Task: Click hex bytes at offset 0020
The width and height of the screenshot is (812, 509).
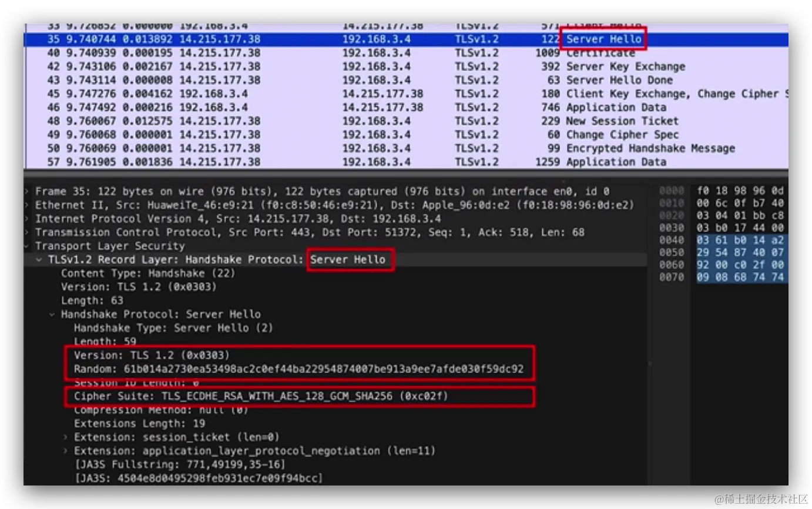Action: [x=740, y=216]
